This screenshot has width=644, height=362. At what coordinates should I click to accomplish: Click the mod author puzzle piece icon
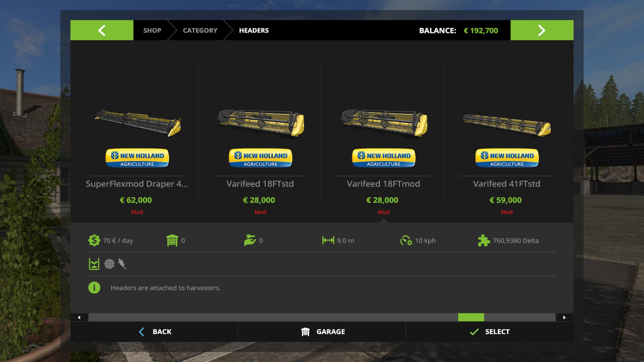pos(484,240)
